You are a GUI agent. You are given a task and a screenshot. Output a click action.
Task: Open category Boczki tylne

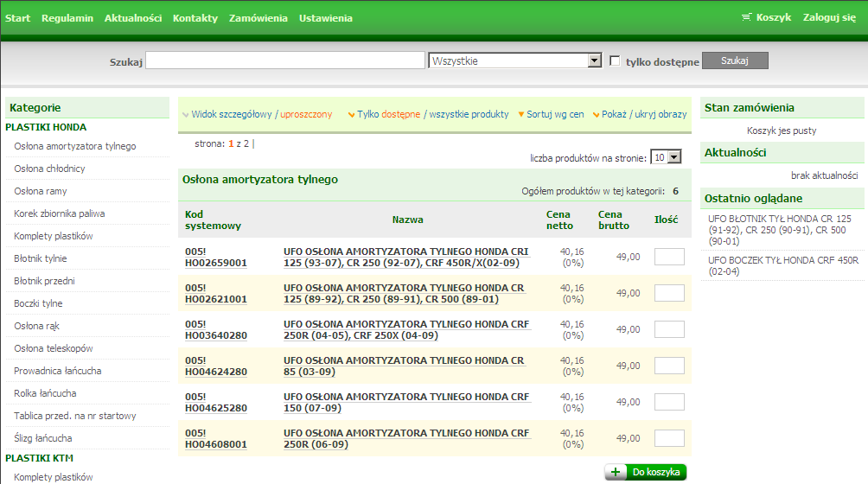tap(38, 303)
